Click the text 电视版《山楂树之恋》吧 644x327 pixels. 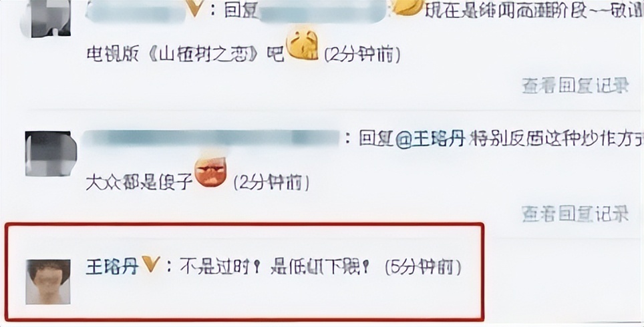(185, 55)
